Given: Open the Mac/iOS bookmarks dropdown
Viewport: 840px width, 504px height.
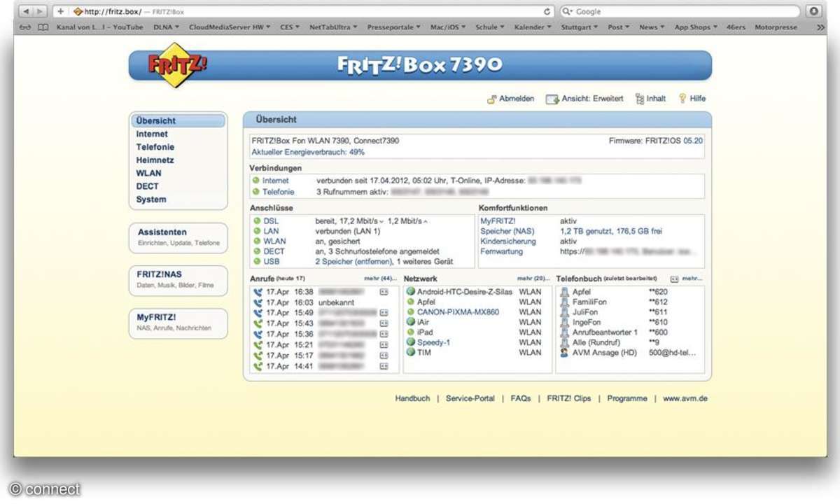Looking at the screenshot, I should pyautogui.click(x=449, y=27).
